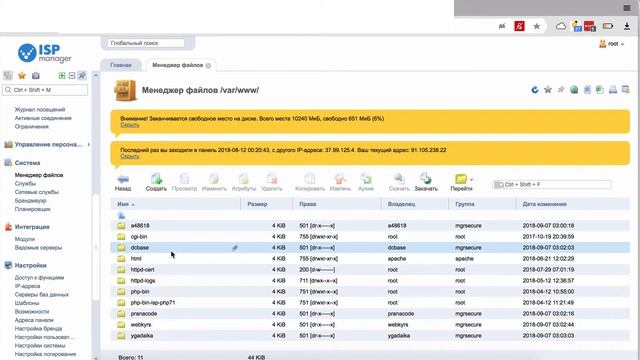Hide the low disk space warning via Скрыть

coord(130,125)
